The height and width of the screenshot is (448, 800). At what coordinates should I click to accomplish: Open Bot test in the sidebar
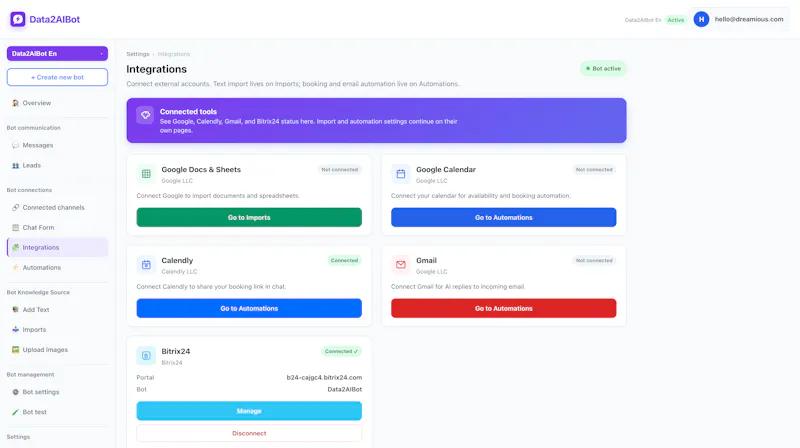[57, 412]
